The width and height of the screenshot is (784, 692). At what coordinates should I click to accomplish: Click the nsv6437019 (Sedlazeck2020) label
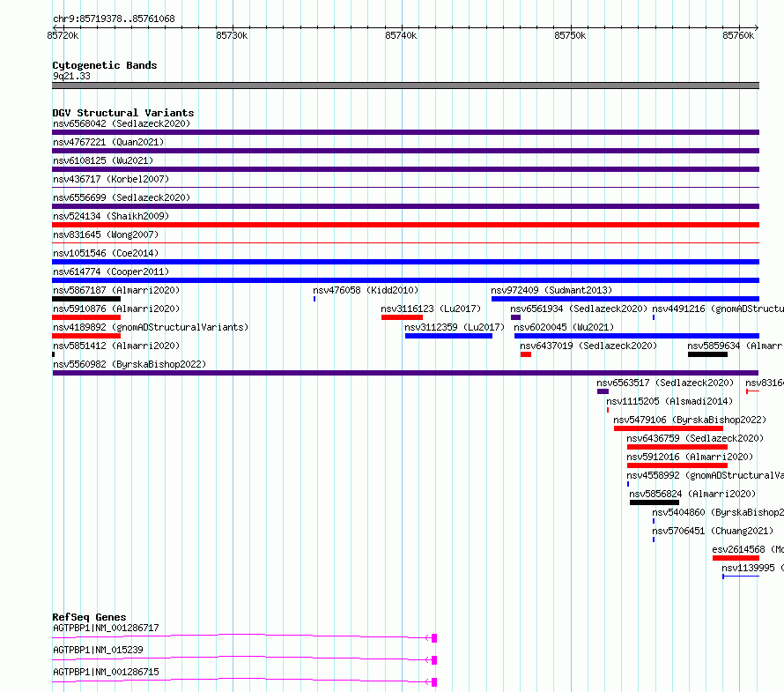click(588, 346)
